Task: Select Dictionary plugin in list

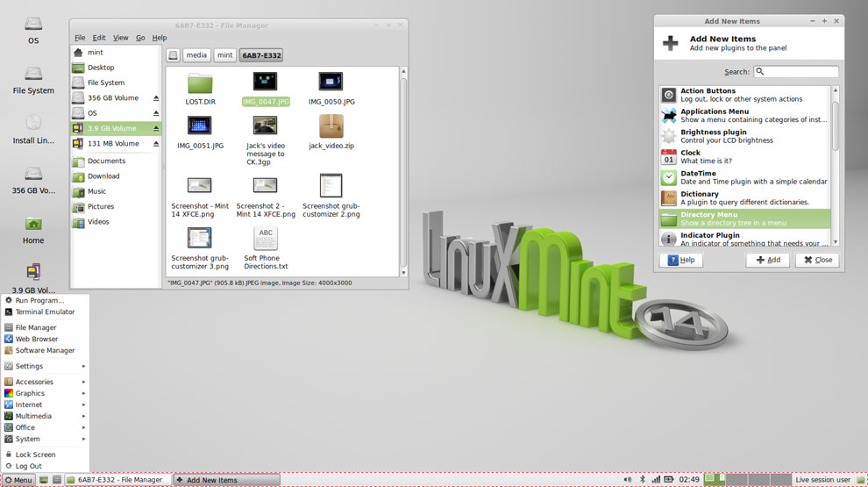Action: 745,197
